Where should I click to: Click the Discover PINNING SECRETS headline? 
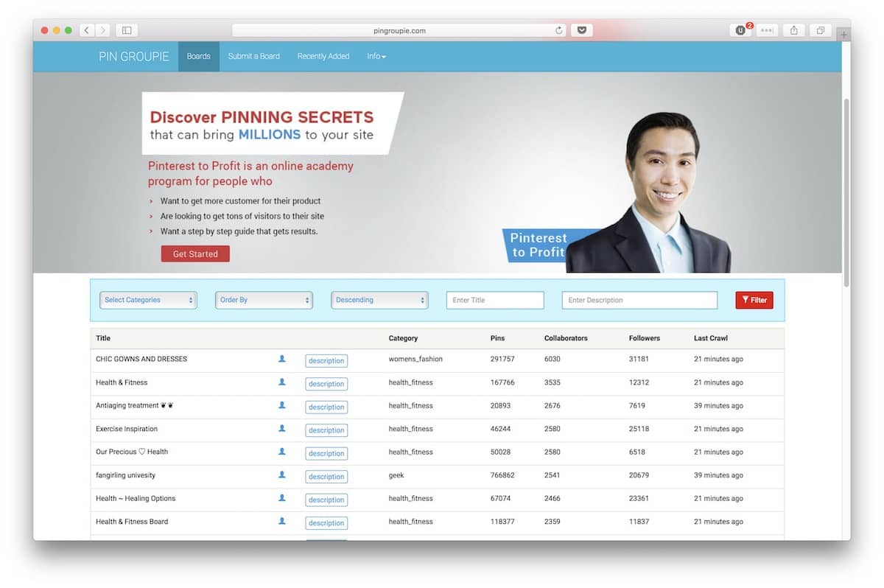pos(262,117)
